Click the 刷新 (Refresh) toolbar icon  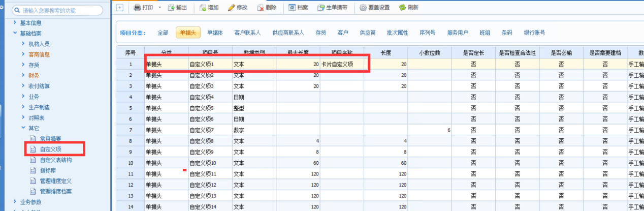click(402, 8)
